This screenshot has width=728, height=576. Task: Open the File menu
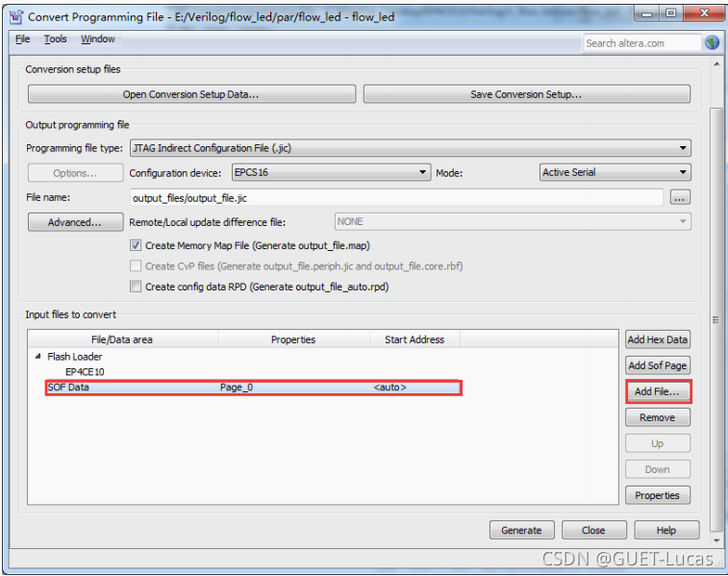click(x=22, y=39)
